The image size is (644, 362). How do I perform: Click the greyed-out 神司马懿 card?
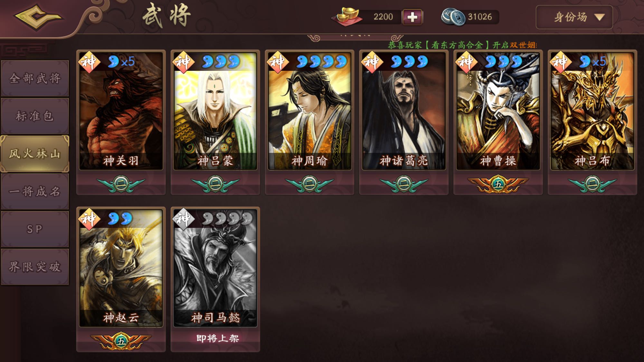[x=215, y=268]
